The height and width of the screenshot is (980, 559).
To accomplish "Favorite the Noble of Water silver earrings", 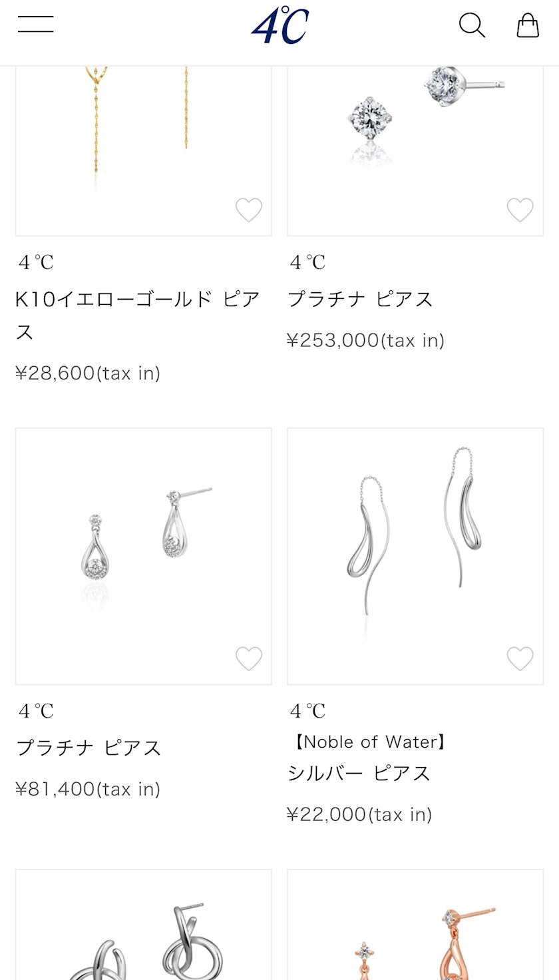I will pyautogui.click(x=520, y=658).
